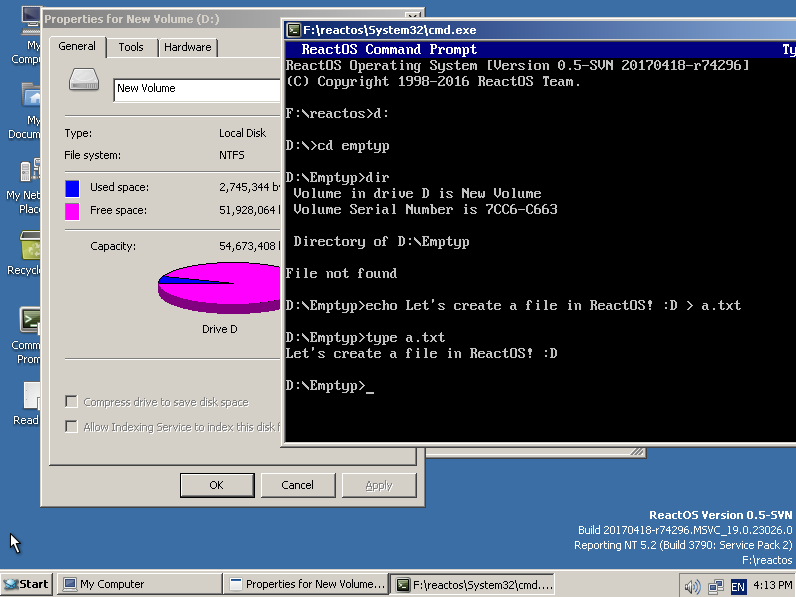Click 'Volume Serial Number is 7CC6-C663' line
Image resolution: width=796 pixels, height=597 pixels.
[x=425, y=209]
